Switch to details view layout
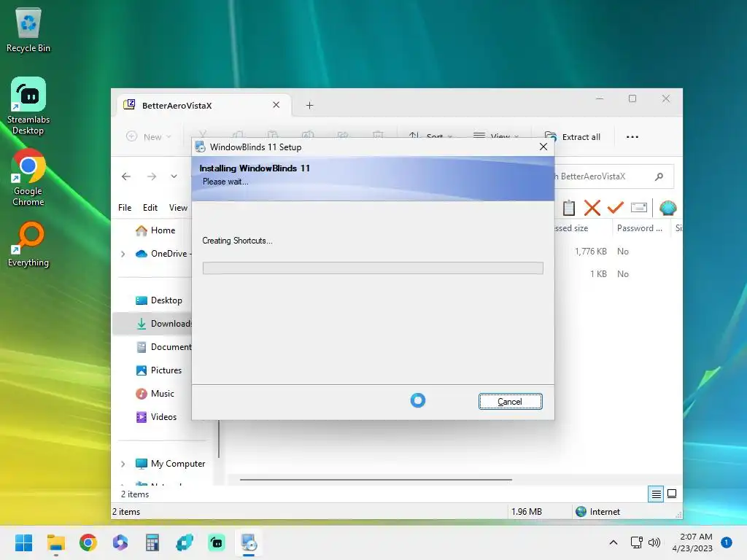 (x=656, y=494)
